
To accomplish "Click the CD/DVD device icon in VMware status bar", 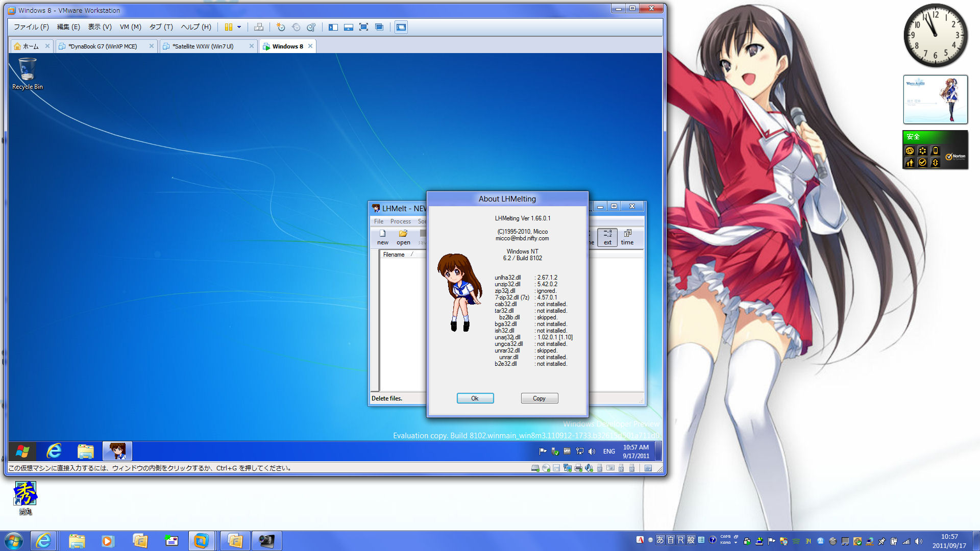I will 546,468.
